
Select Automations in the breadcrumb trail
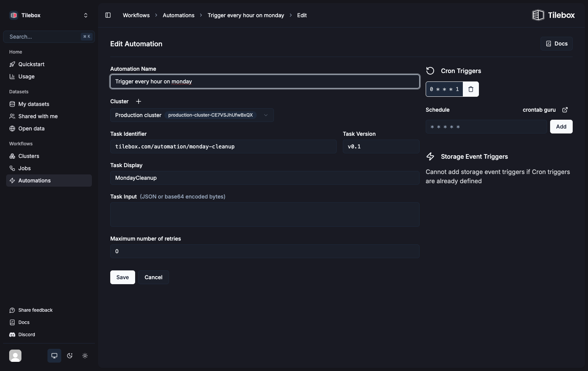point(178,15)
